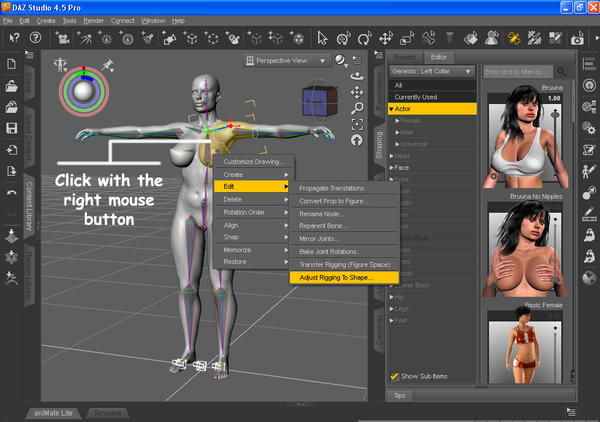Expand the Female subcategory

click(x=397, y=121)
